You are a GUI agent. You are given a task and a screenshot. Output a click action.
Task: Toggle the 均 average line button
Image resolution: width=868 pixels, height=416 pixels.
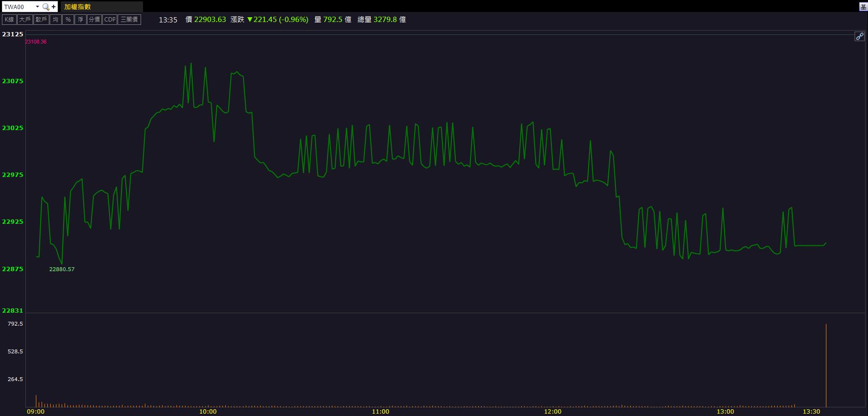click(55, 20)
